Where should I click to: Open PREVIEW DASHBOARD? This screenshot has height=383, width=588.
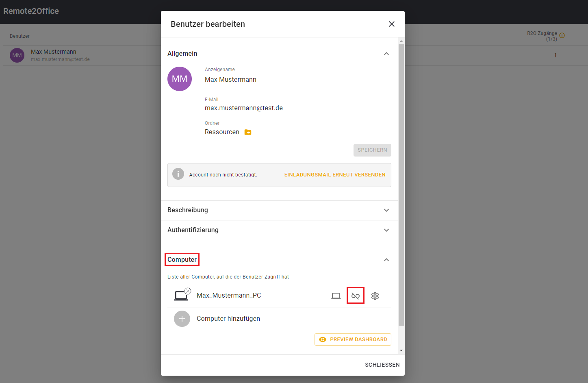pos(353,339)
